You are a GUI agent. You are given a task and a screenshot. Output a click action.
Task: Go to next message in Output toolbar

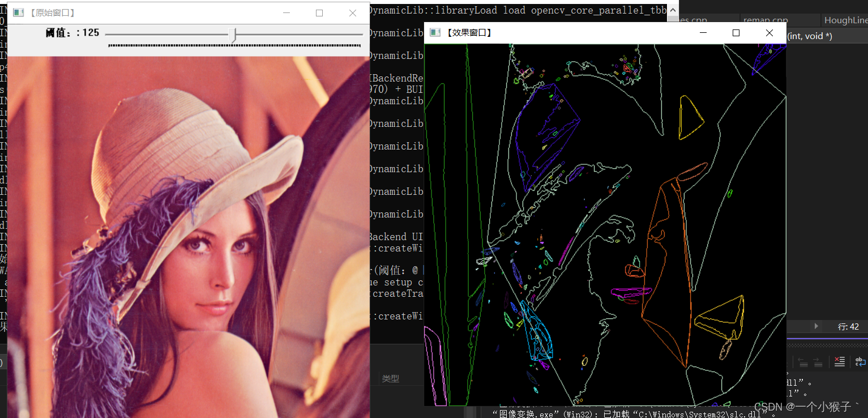pyautogui.click(x=817, y=361)
